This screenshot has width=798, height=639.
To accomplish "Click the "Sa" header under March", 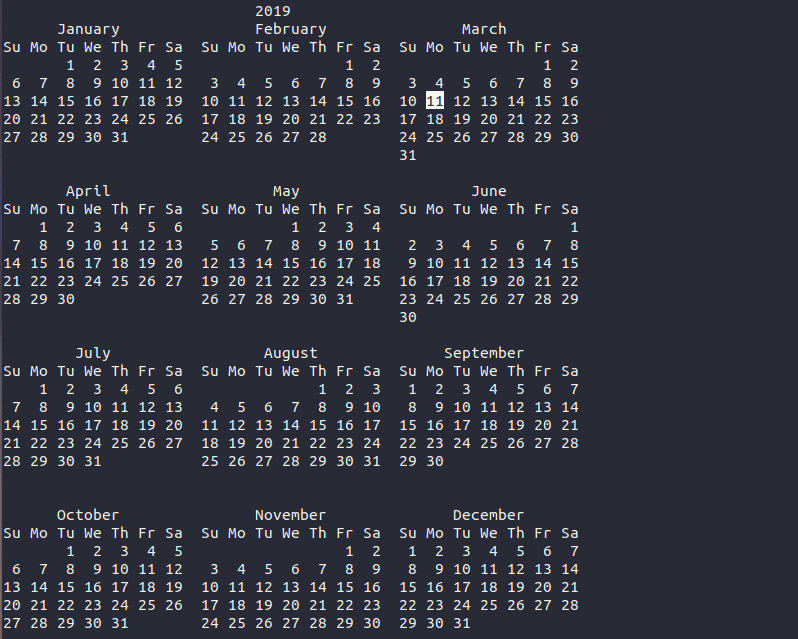I will (569, 47).
